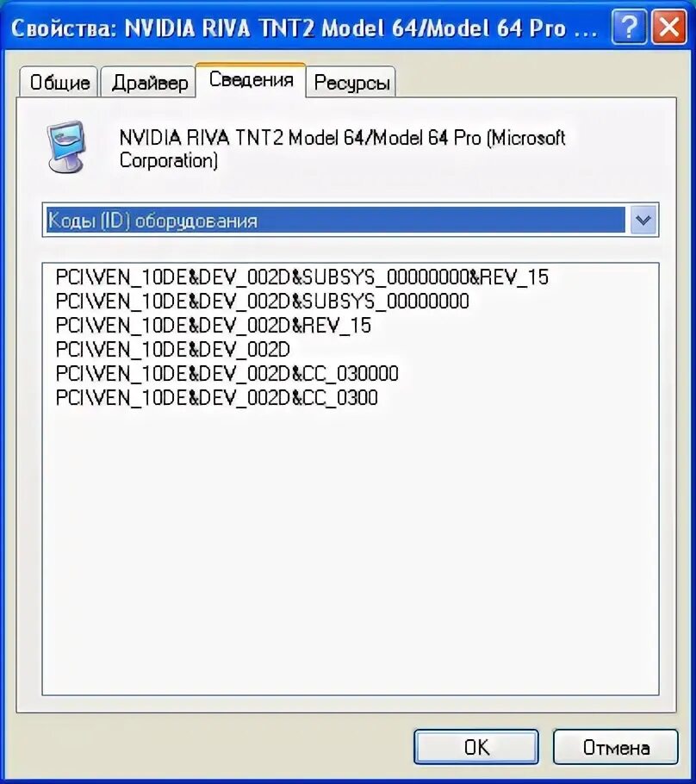Switch to the Общие tab
Viewport: 696px width, 784px height.
coord(59,82)
